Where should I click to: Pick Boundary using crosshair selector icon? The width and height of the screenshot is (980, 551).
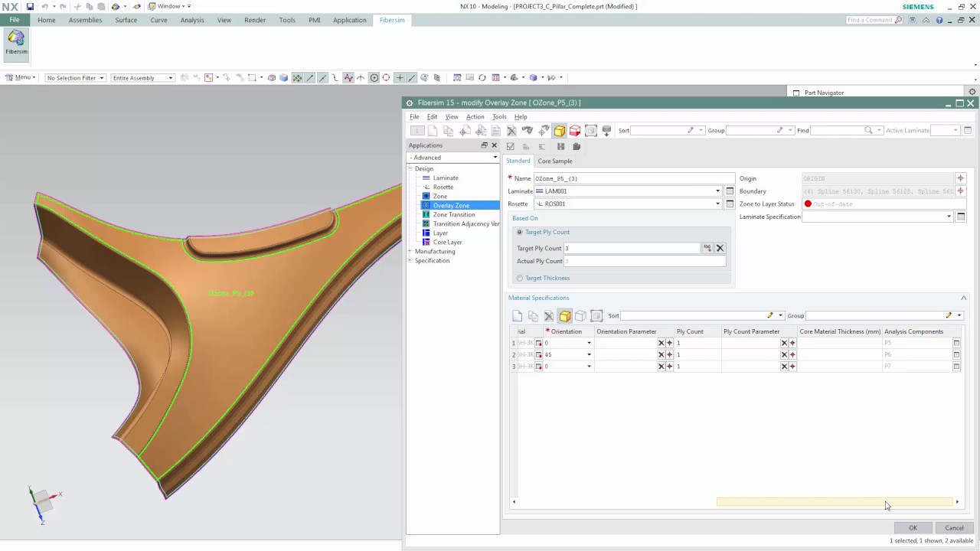[961, 191]
